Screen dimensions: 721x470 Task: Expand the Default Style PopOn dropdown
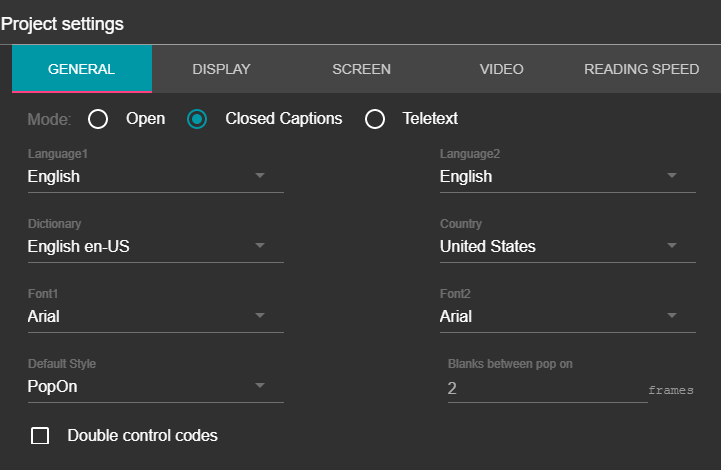[155, 386]
